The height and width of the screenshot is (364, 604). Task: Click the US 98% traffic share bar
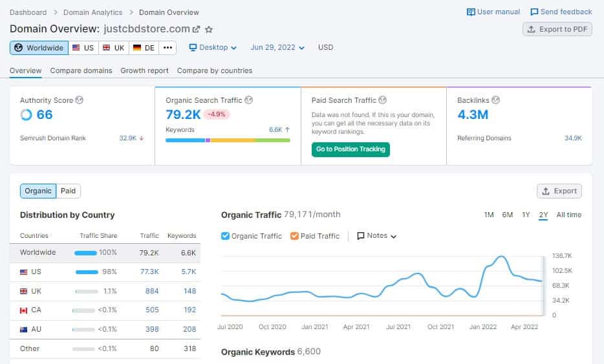point(87,272)
